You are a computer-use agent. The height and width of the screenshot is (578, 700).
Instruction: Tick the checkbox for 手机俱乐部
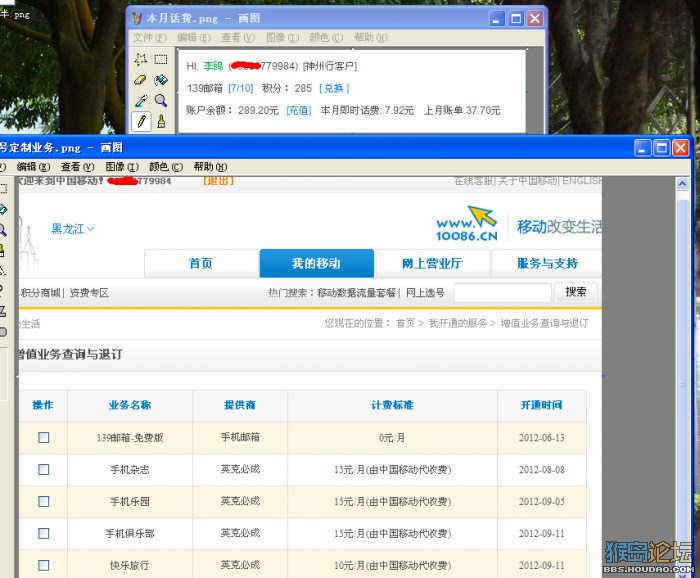(44, 533)
